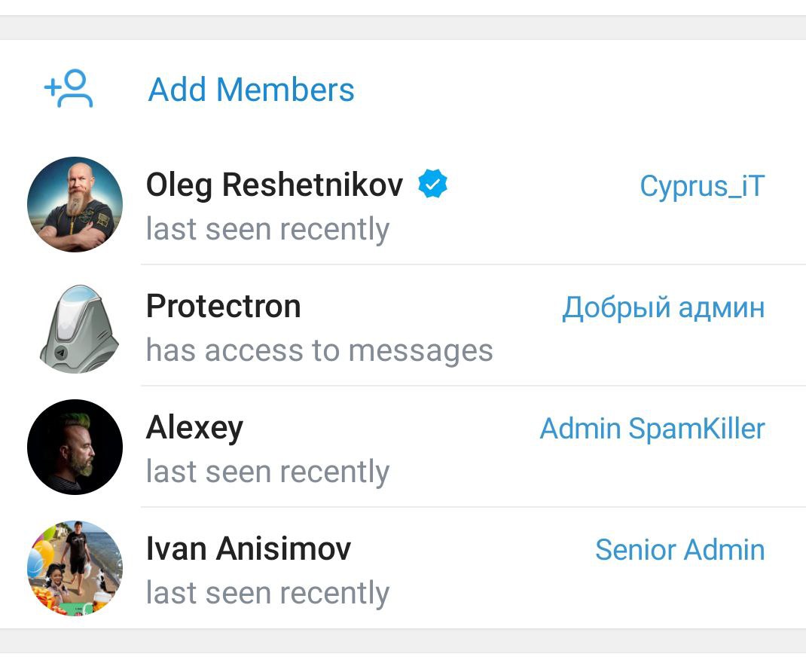Screen dimensions: 806x672
Task: Tap the add person plus icon
Action: pos(69,89)
